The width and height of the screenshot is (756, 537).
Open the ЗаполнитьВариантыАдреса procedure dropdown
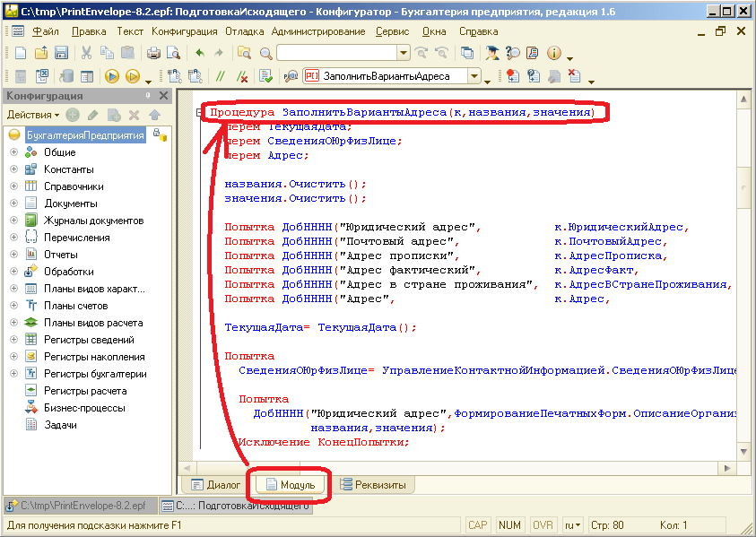pyautogui.click(x=475, y=76)
